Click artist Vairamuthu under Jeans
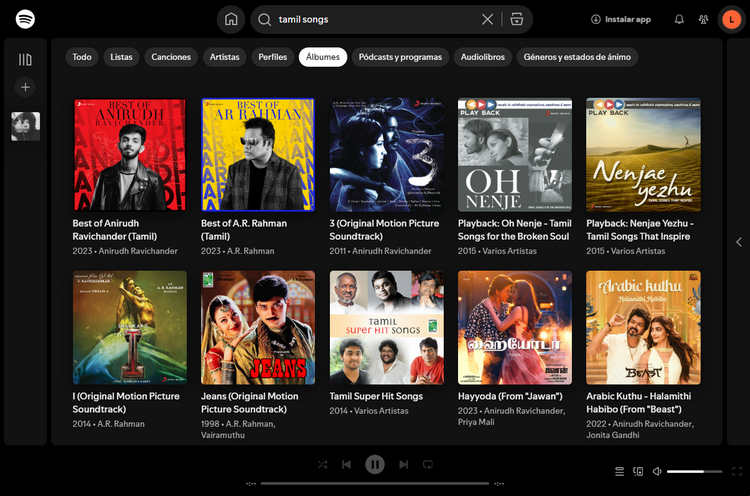Viewport: 750px width, 496px height. 223,435
